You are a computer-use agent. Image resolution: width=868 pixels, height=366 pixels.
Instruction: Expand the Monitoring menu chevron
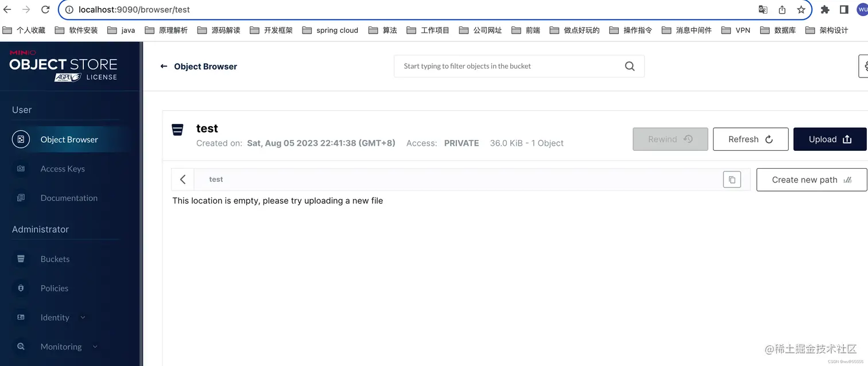[x=95, y=346]
